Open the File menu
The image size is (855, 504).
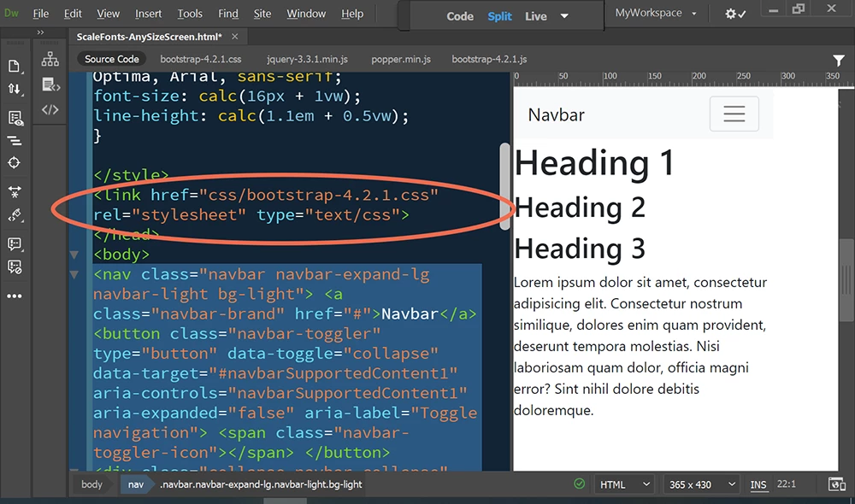[40, 14]
